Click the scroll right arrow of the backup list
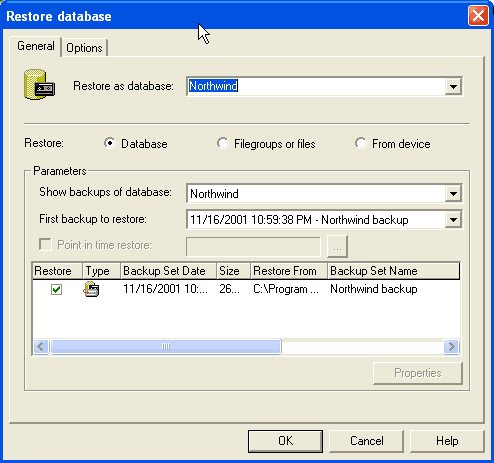The image size is (494, 463). 451,347
